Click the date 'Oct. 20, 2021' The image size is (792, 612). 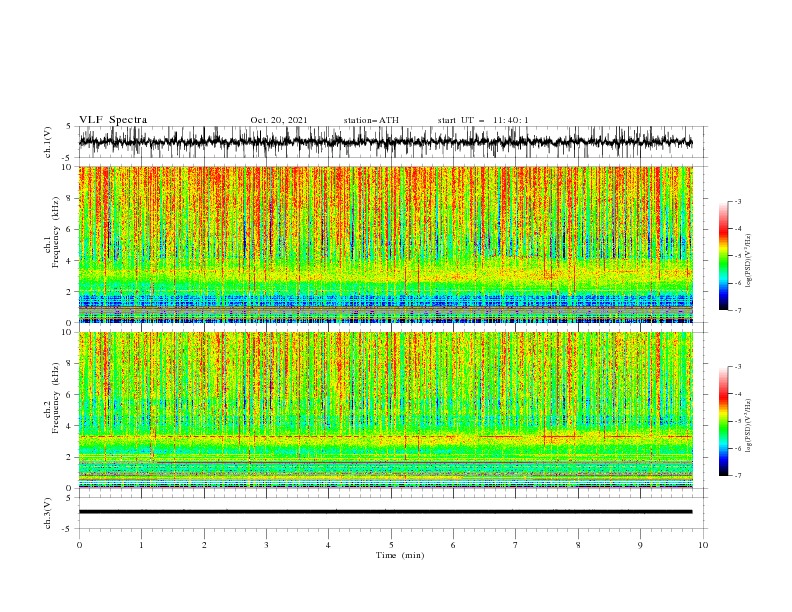(279, 120)
